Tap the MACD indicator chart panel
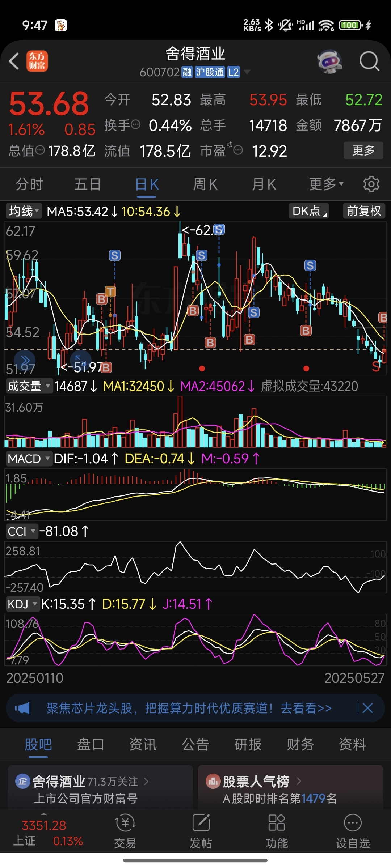Viewport: 391px width, 868px height. [195, 494]
